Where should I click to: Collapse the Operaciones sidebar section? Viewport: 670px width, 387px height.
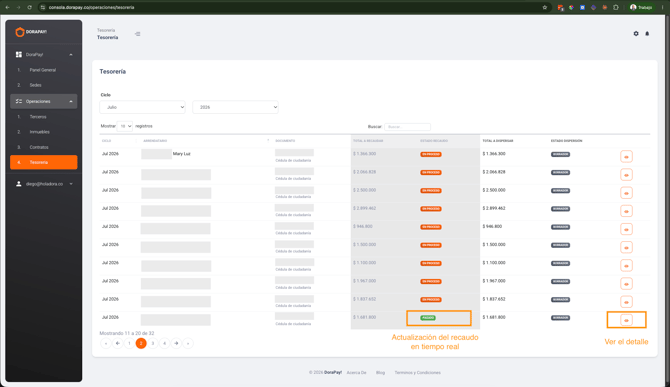click(x=44, y=101)
